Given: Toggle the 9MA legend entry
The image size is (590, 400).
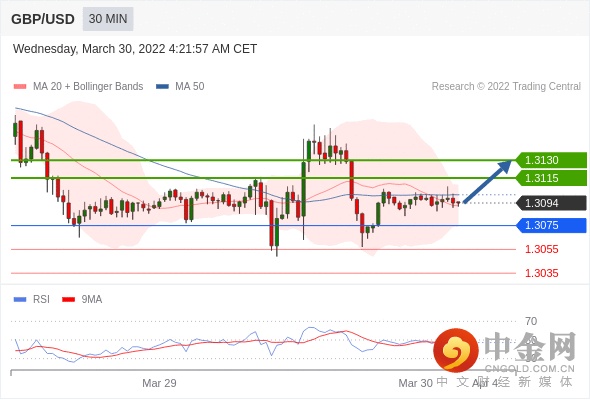Looking at the screenshot, I should pos(82,300).
